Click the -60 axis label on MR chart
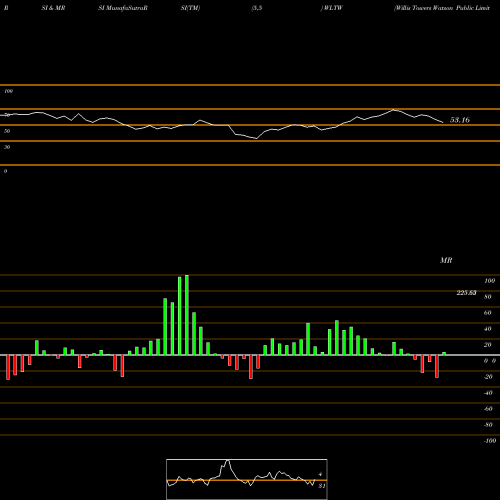The height and width of the screenshot is (500, 500). (488, 409)
